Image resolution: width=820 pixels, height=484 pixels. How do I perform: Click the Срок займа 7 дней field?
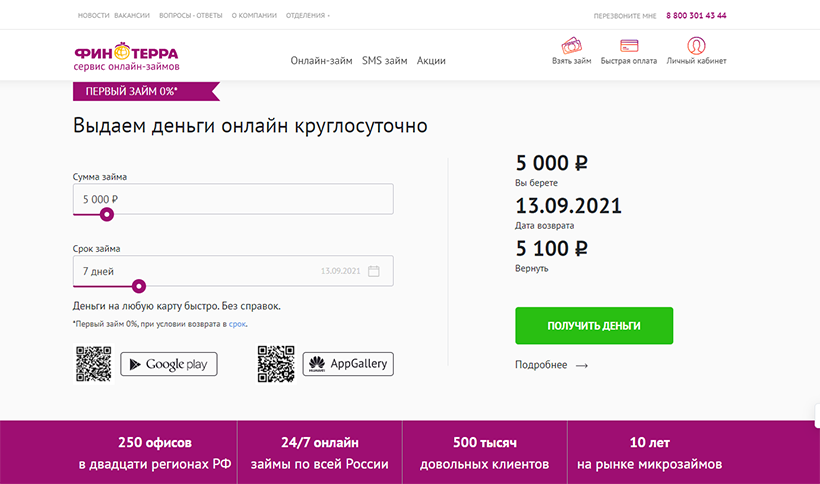coord(233,271)
